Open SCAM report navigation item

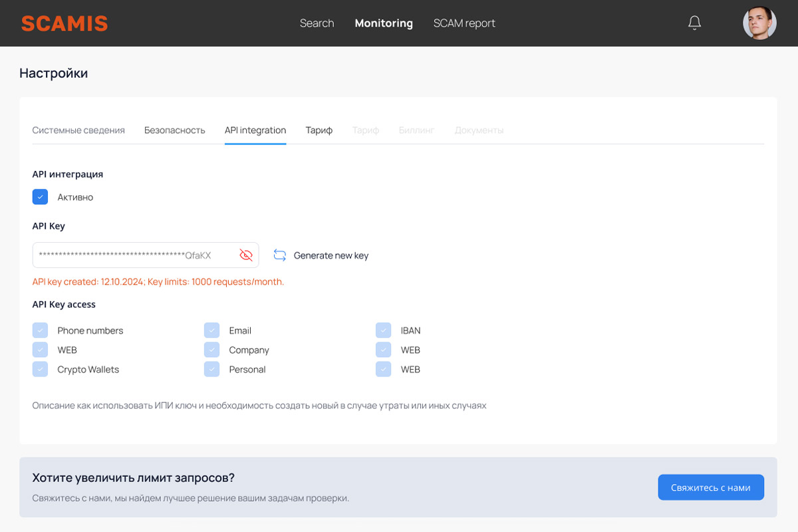click(464, 23)
